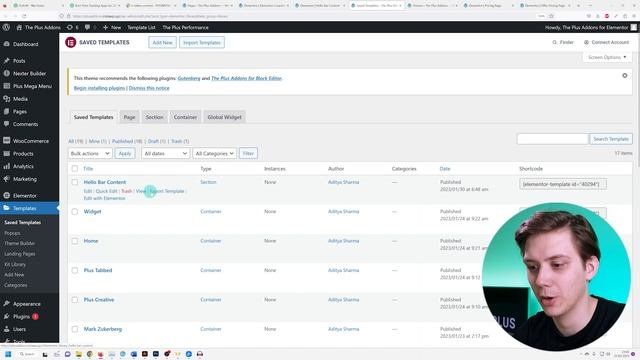
Task: Switch to the Saved Templates tab
Action: (93, 117)
